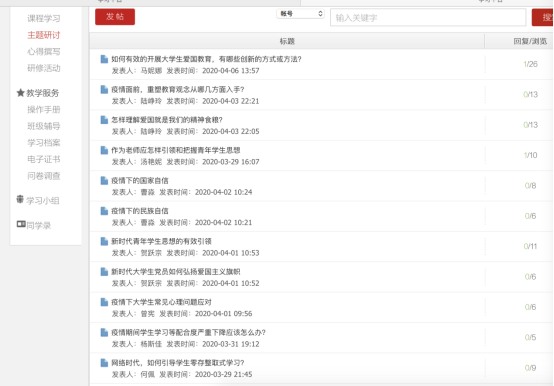
Task: Click the 教学服务 section heading
Action: (x=43, y=93)
